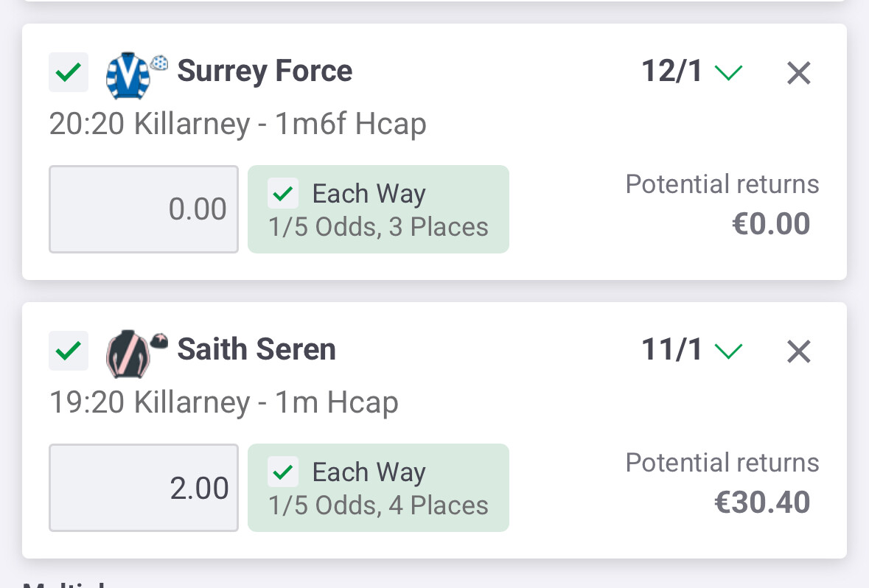Click the 1/5 Odds, 4 Places terms
Screen dimensions: 869x588
[378, 505]
